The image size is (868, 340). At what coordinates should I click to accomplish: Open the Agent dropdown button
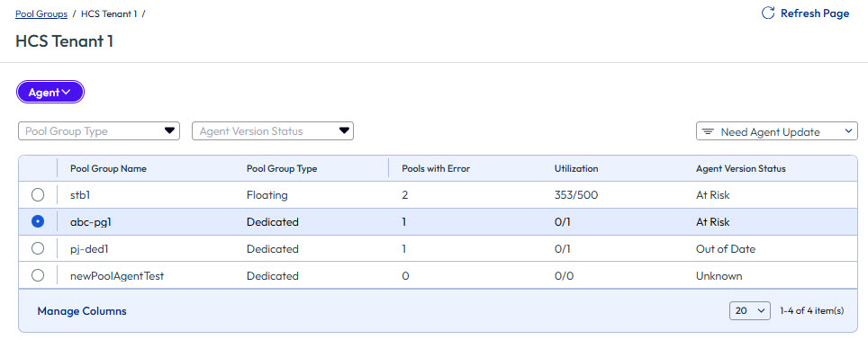(50, 93)
